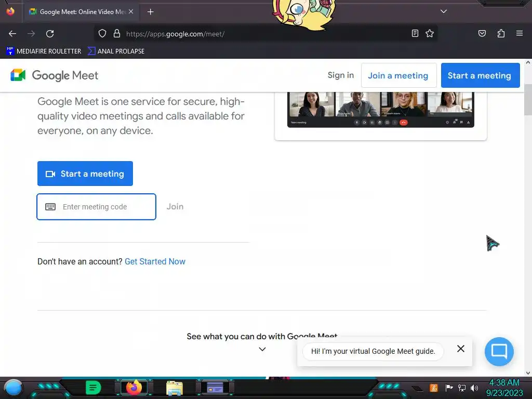
Task: Click the Firefox taskbar icon
Action: pos(134,388)
